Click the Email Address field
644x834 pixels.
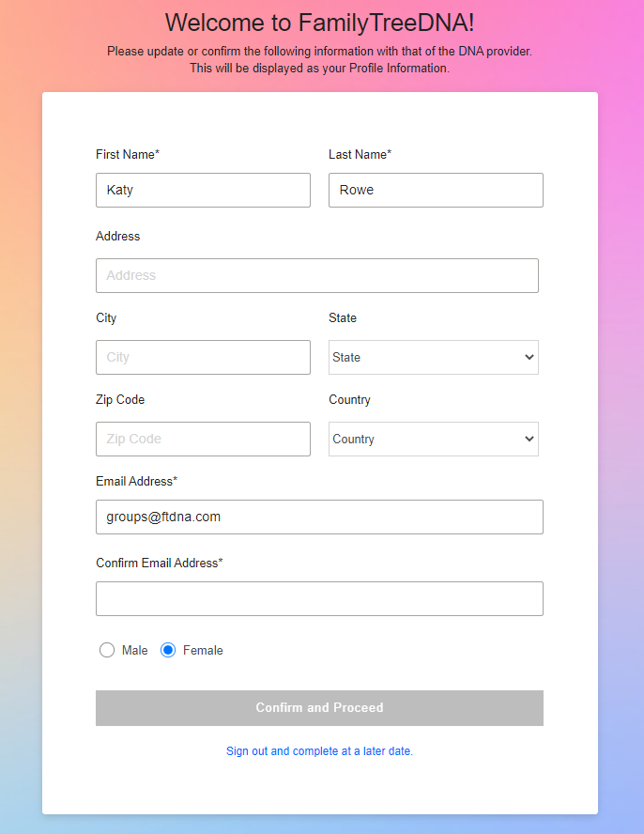(x=319, y=517)
